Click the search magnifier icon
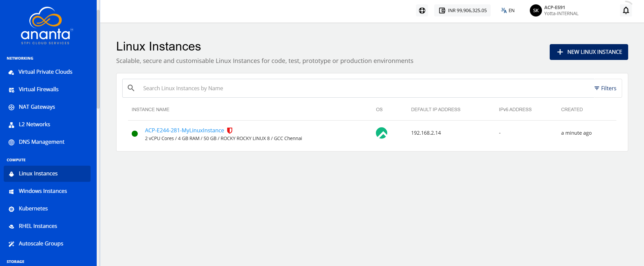Screen dimensions: 644x266 click(131, 88)
